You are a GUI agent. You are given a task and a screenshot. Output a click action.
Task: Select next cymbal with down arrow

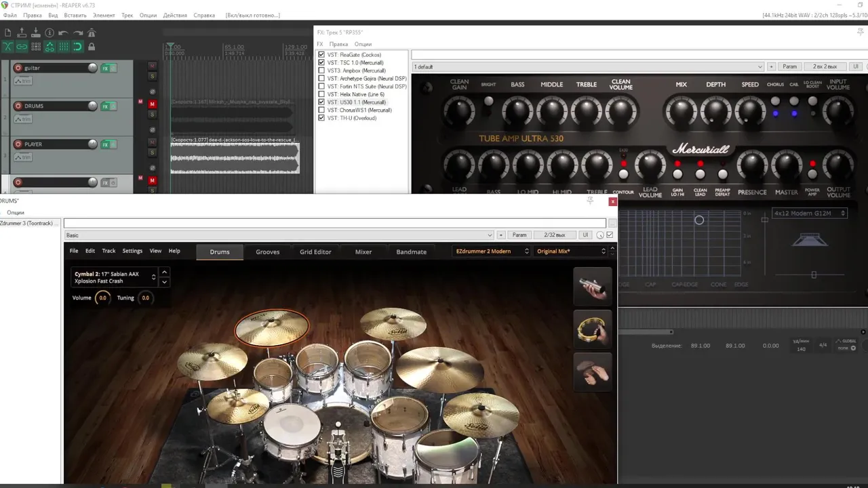point(164,282)
